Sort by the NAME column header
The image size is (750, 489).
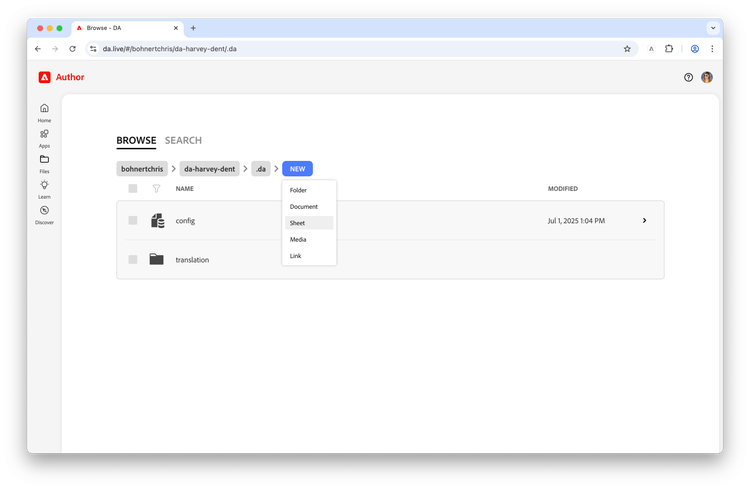point(185,189)
